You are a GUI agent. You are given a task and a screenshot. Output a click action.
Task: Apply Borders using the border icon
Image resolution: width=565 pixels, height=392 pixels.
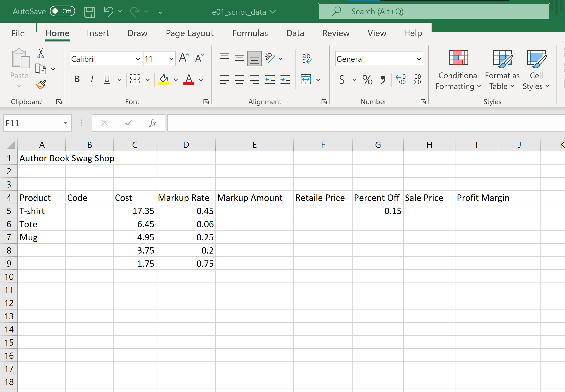[x=135, y=79]
